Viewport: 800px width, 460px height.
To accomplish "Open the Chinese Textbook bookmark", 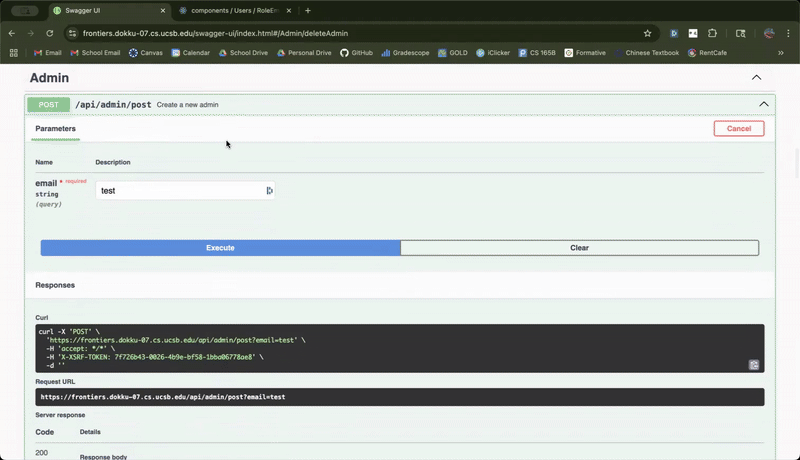I will (647, 53).
